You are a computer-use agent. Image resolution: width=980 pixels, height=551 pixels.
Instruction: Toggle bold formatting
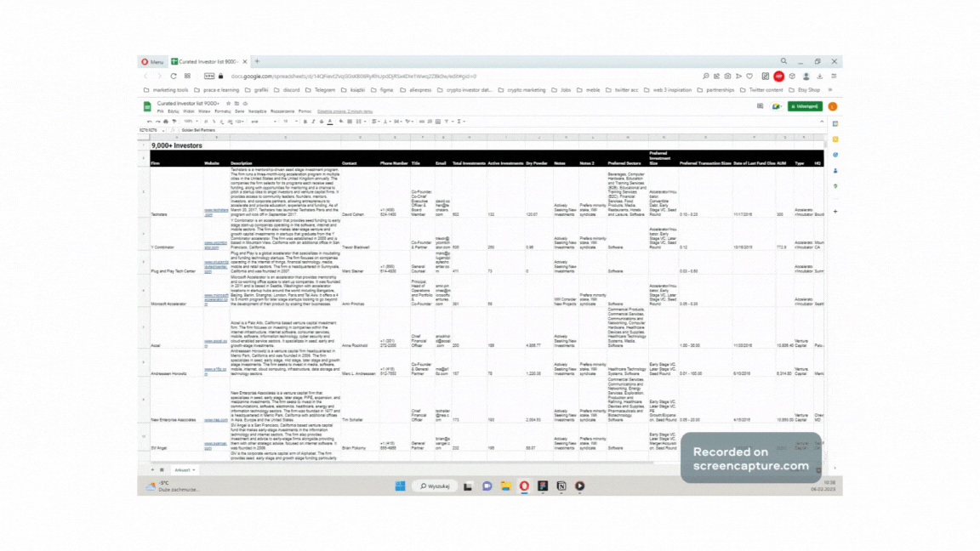pyautogui.click(x=305, y=122)
